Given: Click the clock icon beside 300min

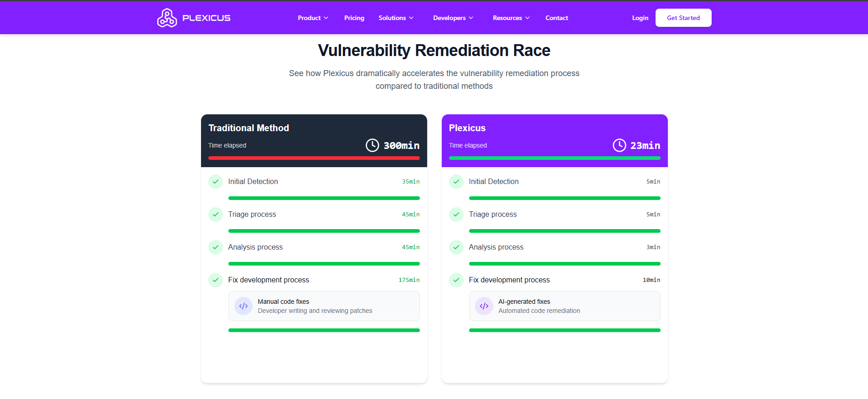Looking at the screenshot, I should point(372,145).
